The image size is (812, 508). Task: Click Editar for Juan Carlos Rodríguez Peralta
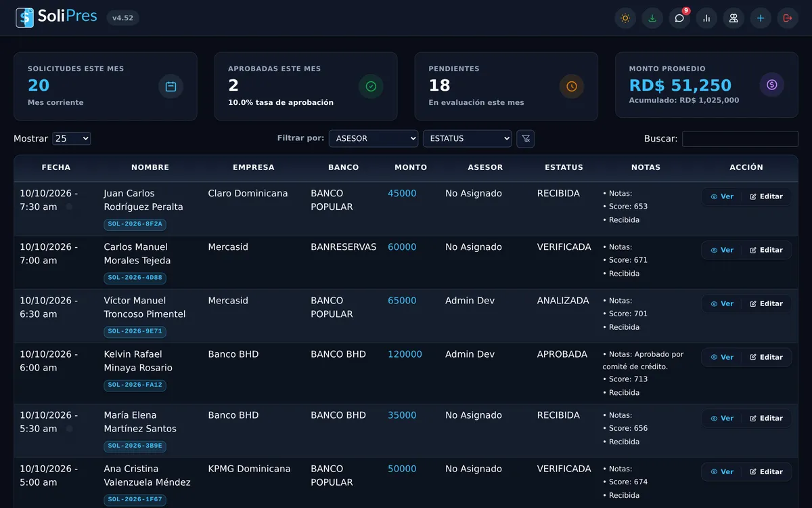(766, 196)
